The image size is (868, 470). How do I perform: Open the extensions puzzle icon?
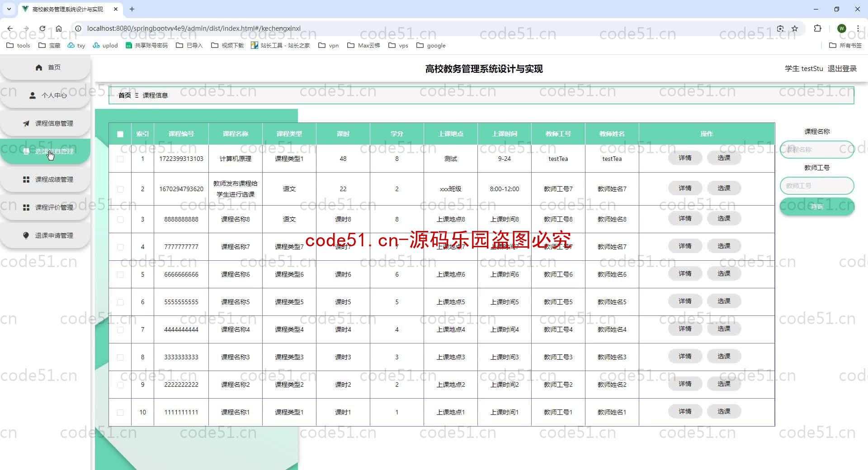(817, 28)
